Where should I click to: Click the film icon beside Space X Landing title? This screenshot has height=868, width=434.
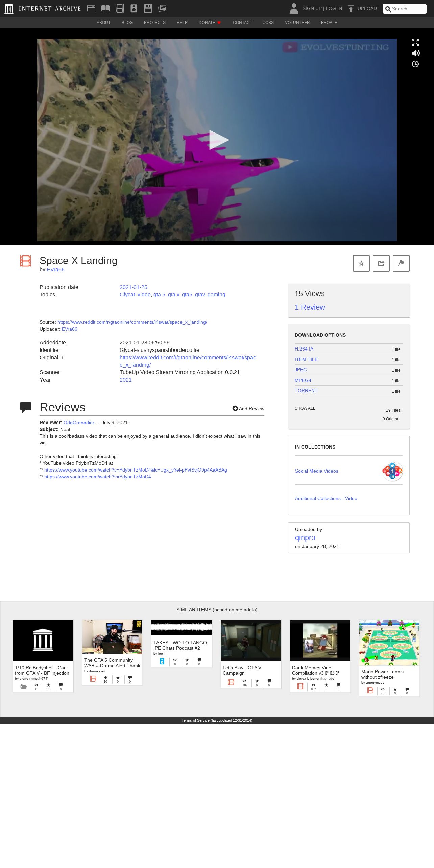point(25,261)
